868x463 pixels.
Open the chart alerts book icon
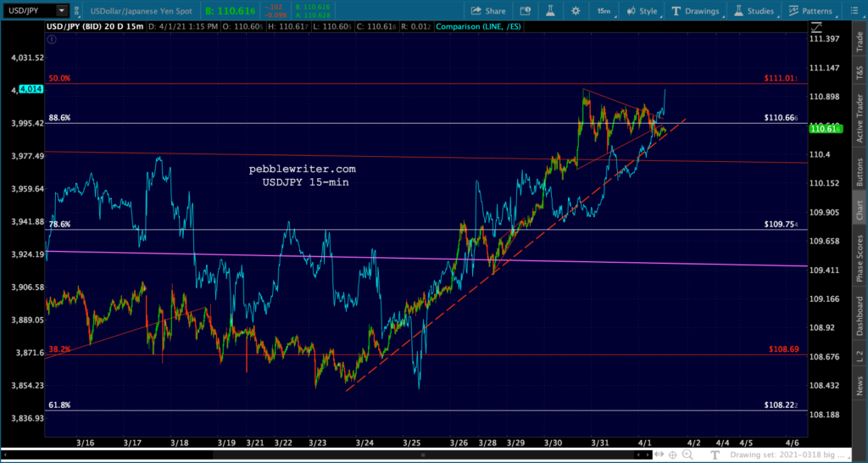(x=526, y=11)
